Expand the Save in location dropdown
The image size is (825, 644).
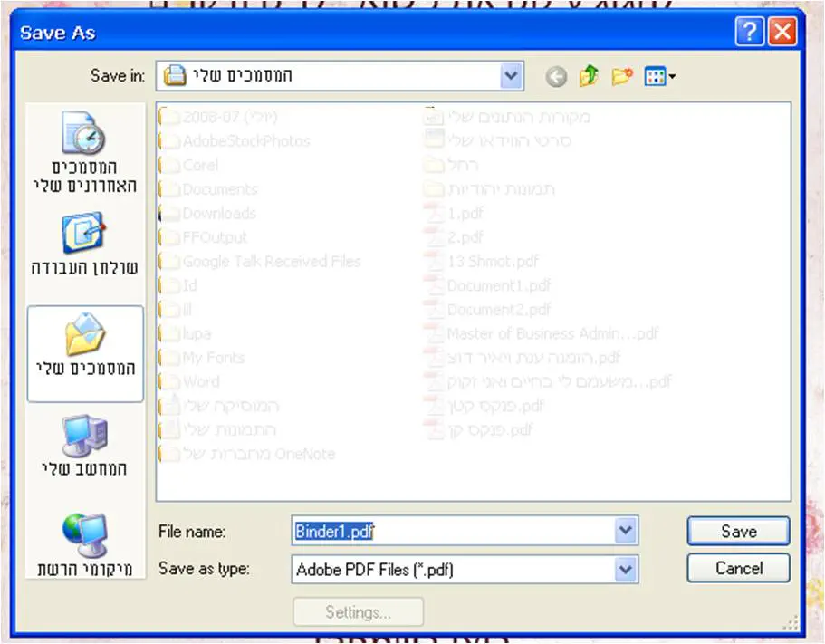pyautogui.click(x=512, y=77)
